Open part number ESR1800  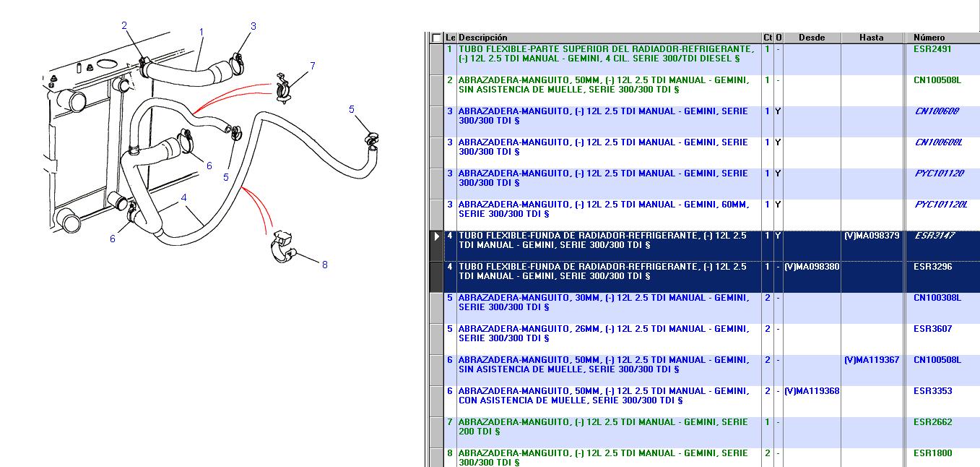click(x=932, y=453)
